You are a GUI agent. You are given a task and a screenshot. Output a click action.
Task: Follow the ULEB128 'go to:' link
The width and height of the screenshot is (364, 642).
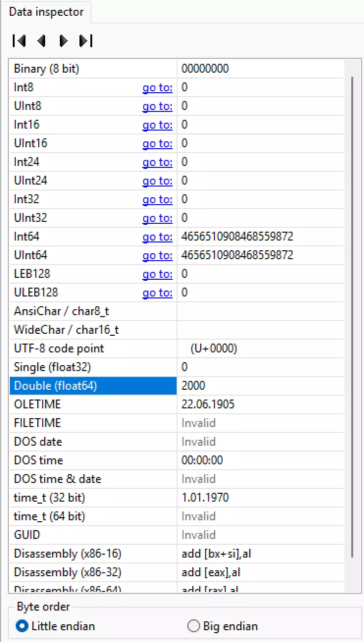point(157,293)
